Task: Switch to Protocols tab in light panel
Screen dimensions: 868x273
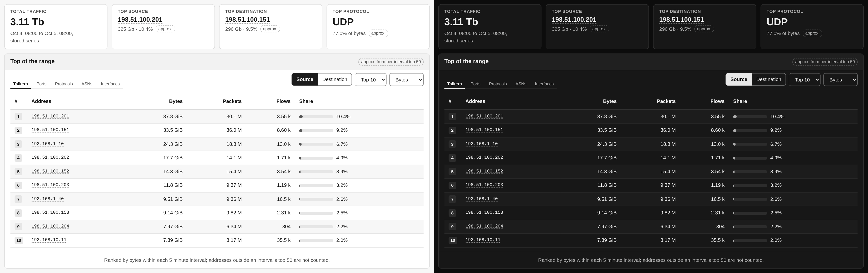Action: click(64, 84)
